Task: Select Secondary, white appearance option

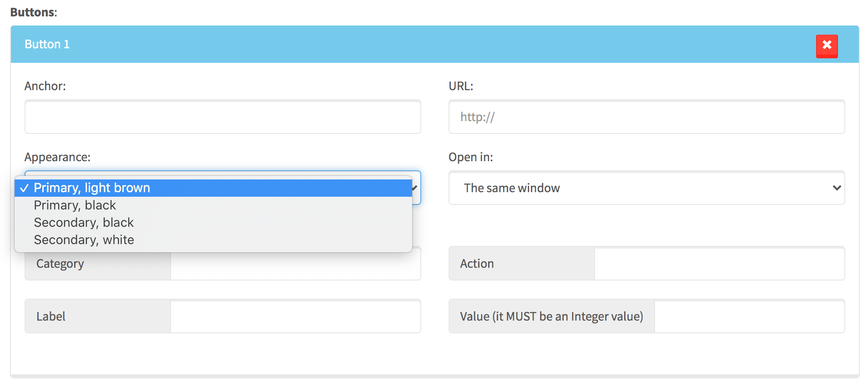Action: pos(84,240)
